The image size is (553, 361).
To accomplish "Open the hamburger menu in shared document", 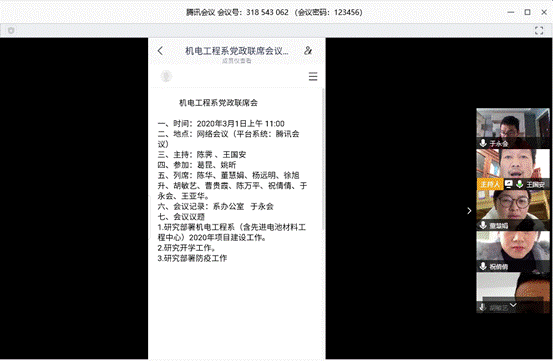I will tap(313, 77).
